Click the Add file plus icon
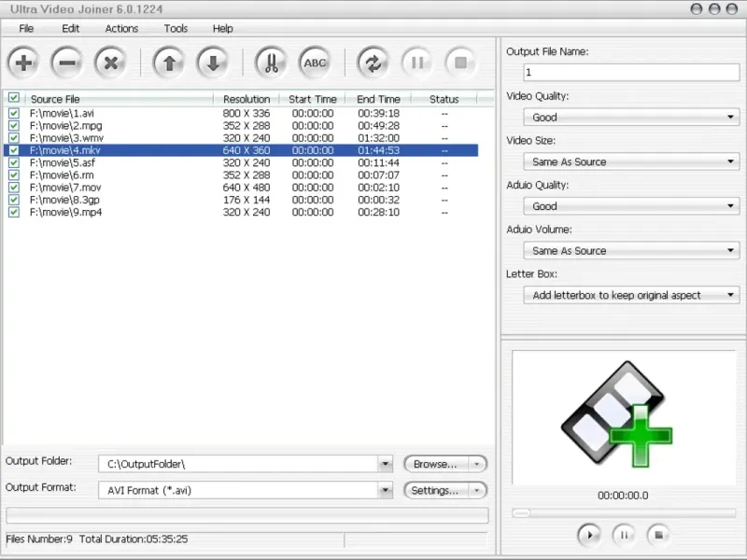Viewport: 747px width, 560px height. click(x=22, y=63)
